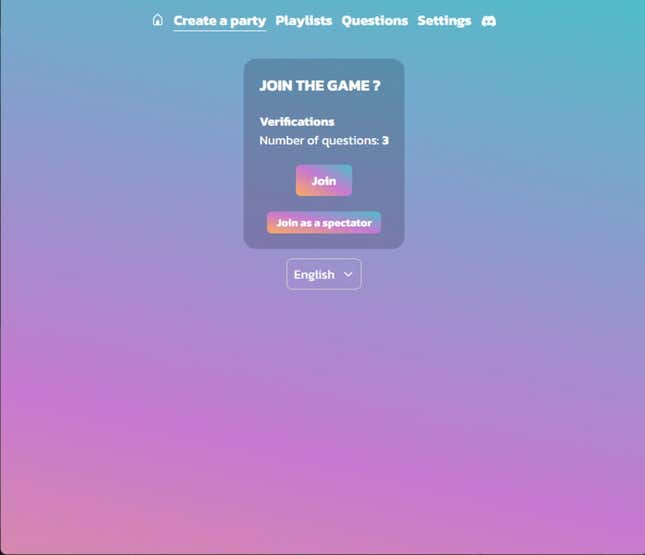Select the language selector box
The image size is (645, 555).
[324, 274]
